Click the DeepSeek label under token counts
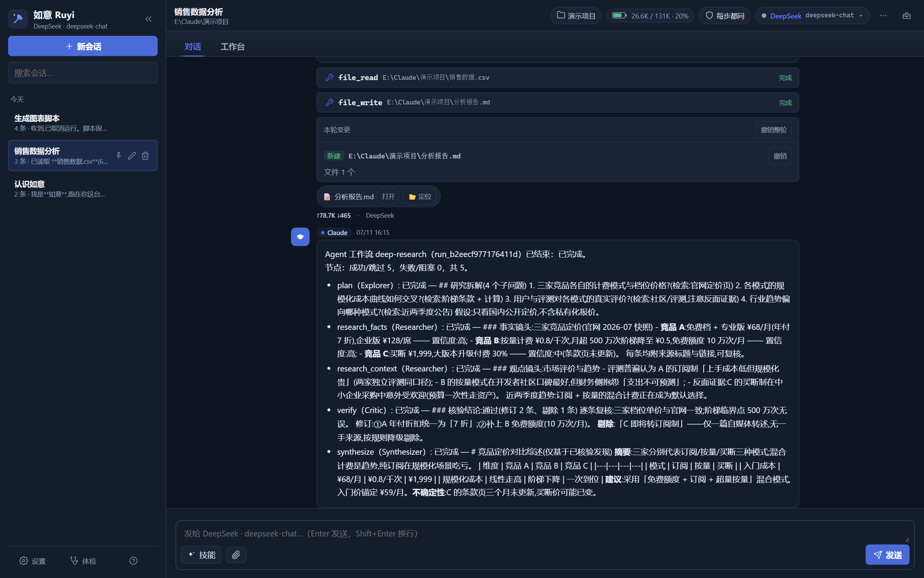The height and width of the screenshot is (578, 924). click(380, 216)
